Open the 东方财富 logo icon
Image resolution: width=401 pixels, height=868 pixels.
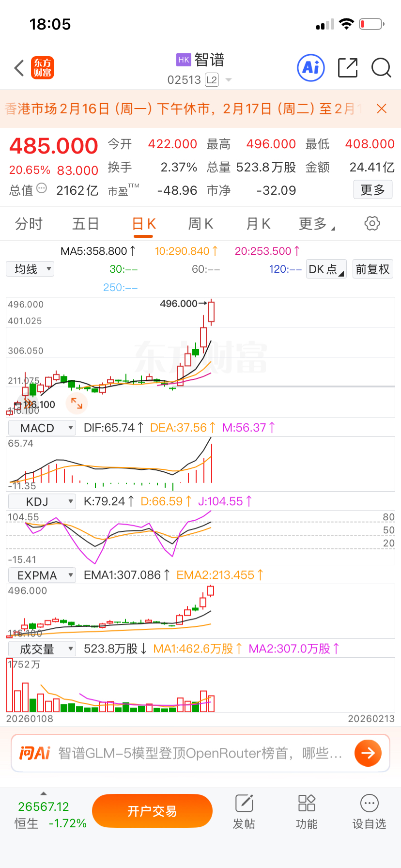click(43, 68)
